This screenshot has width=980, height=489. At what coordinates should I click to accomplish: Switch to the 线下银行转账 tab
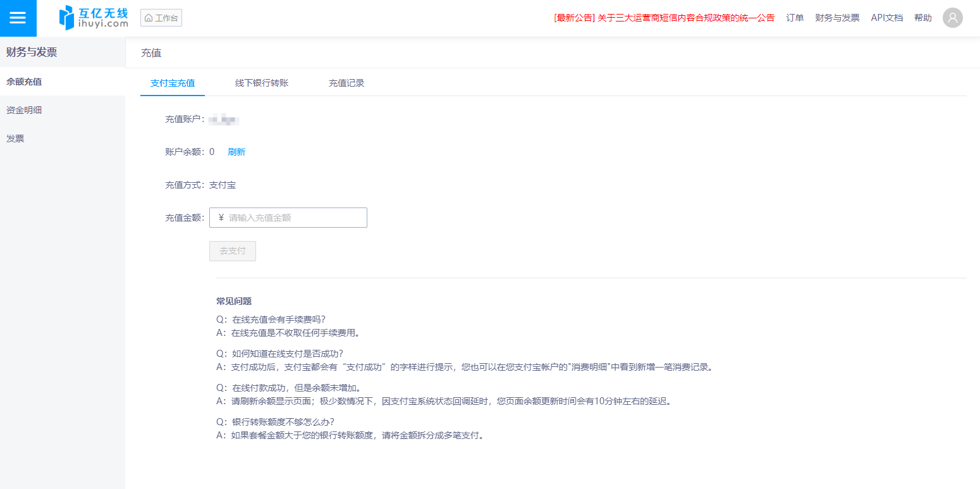pos(262,83)
